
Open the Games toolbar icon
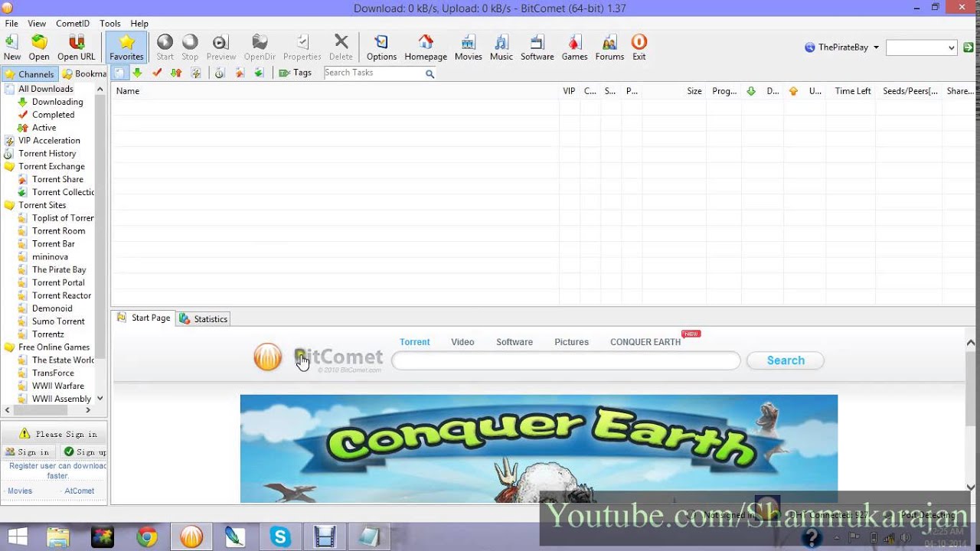(574, 47)
